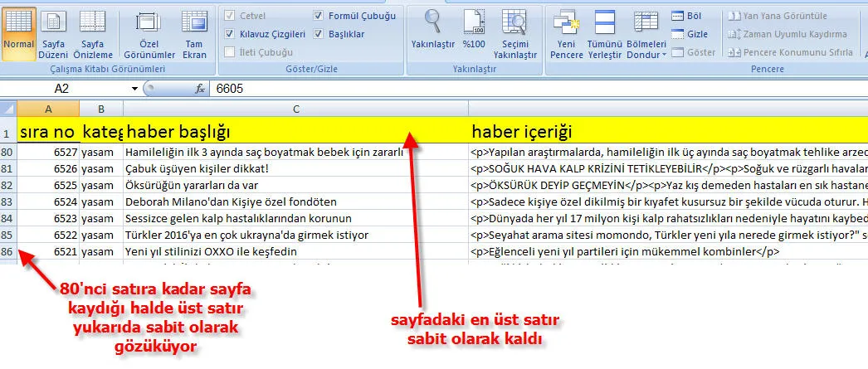Open Özel Görünümler custom views

[148, 34]
